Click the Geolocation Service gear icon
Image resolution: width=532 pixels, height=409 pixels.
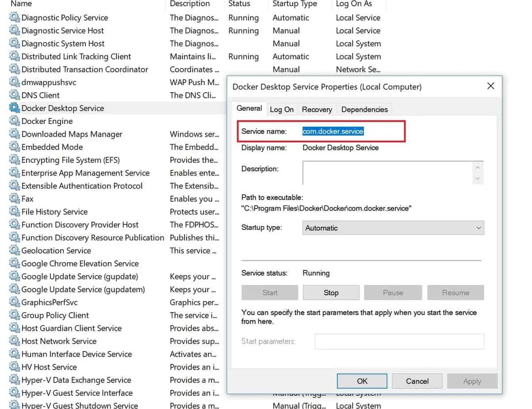tap(14, 251)
